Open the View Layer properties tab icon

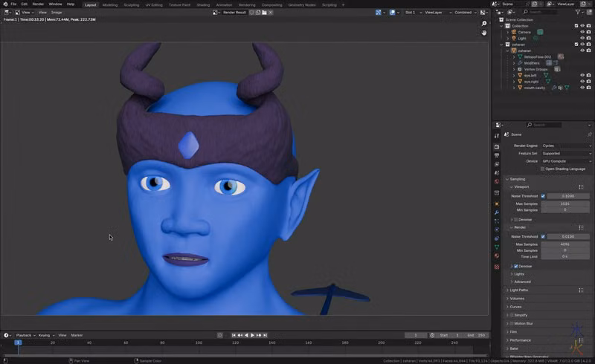pyautogui.click(x=497, y=164)
